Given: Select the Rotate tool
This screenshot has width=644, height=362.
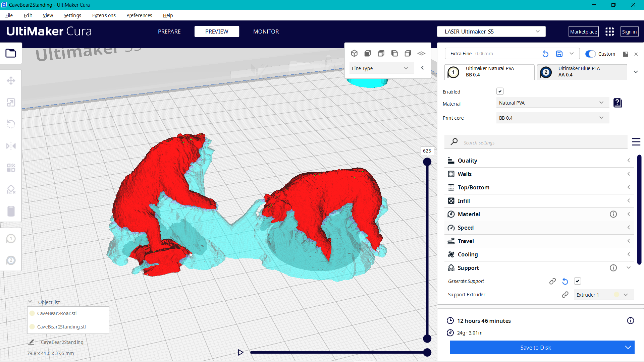Looking at the screenshot, I should [x=11, y=124].
